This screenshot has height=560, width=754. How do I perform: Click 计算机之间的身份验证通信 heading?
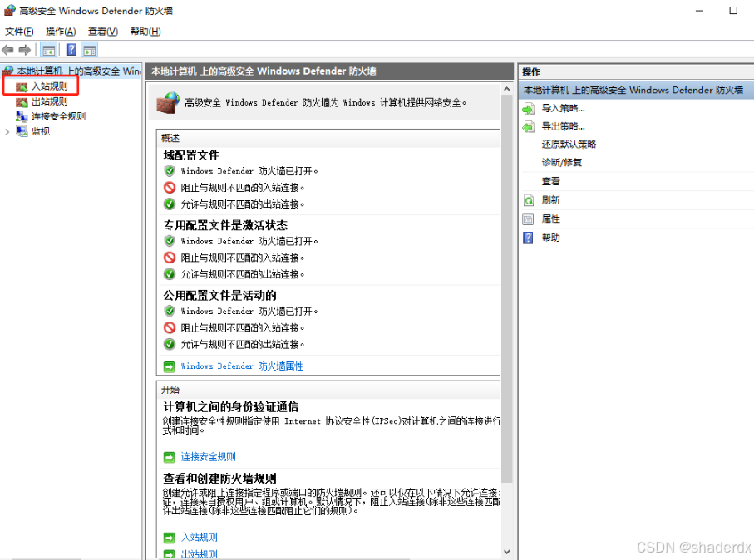click(x=231, y=407)
